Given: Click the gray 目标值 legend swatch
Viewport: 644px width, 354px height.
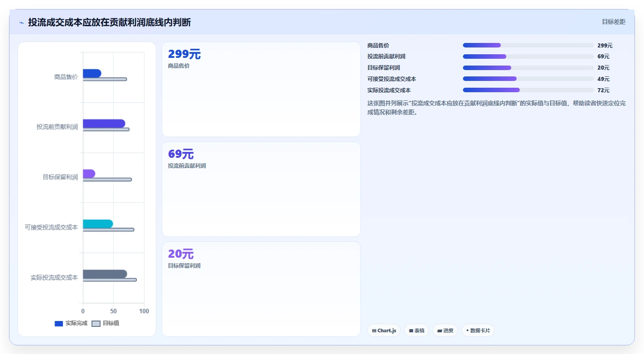Looking at the screenshot, I should pyautogui.click(x=96, y=324).
